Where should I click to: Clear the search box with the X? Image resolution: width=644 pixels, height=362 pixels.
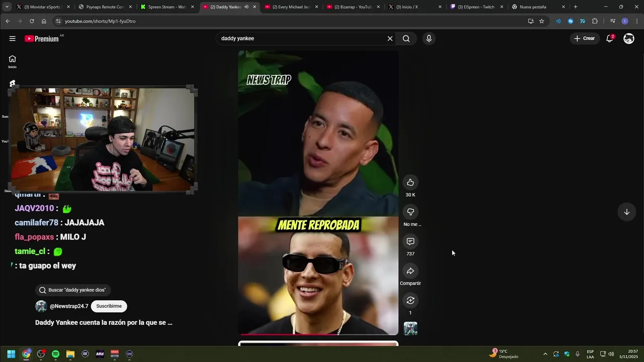coord(390,39)
